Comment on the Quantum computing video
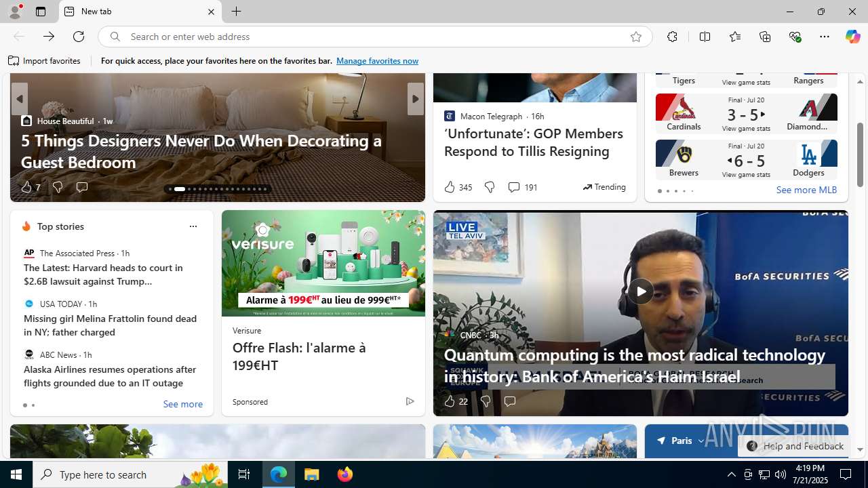Viewport: 868px width, 488px height. tap(509, 401)
